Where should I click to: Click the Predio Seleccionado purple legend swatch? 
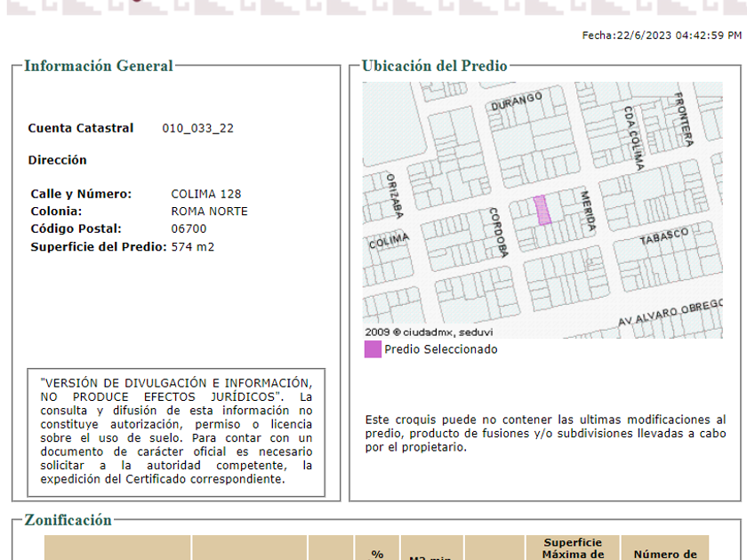pos(373,349)
